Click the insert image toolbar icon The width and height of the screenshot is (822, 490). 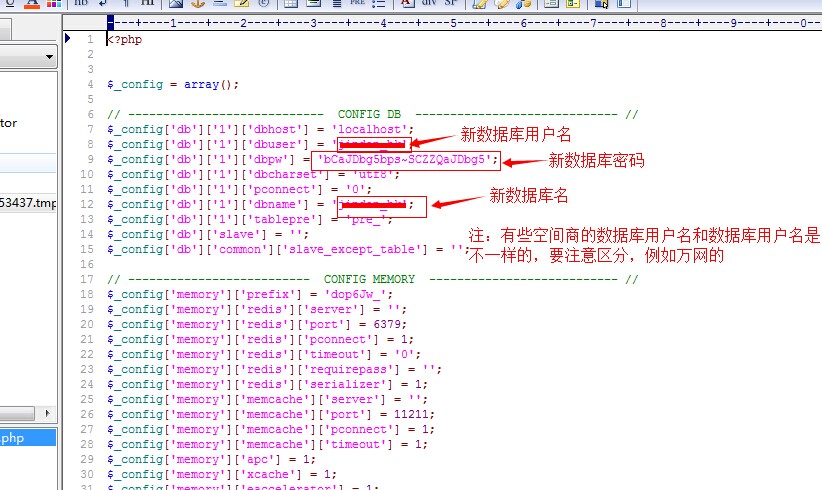pos(175,4)
